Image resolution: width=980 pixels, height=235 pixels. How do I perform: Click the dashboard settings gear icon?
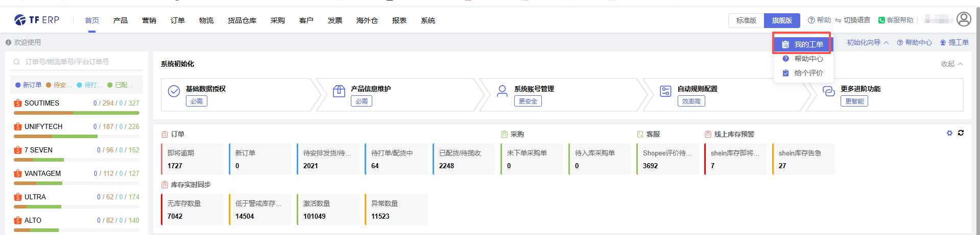[949, 133]
